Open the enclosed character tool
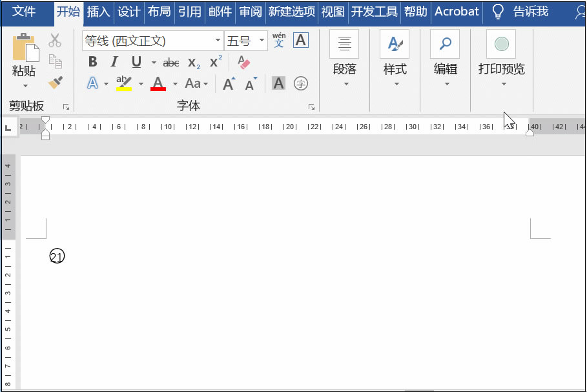Image resolution: width=587 pixels, height=392 pixels. click(301, 83)
